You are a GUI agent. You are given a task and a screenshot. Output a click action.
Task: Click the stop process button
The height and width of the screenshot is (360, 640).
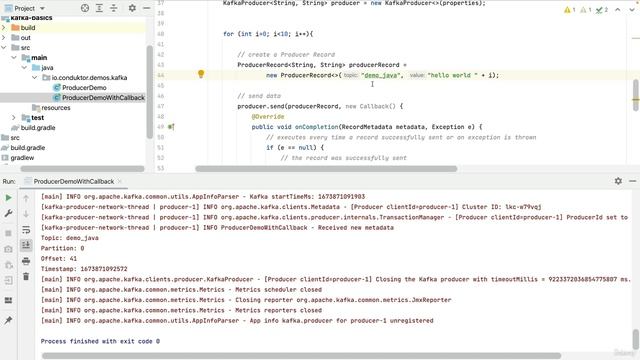pyautogui.click(x=8, y=233)
